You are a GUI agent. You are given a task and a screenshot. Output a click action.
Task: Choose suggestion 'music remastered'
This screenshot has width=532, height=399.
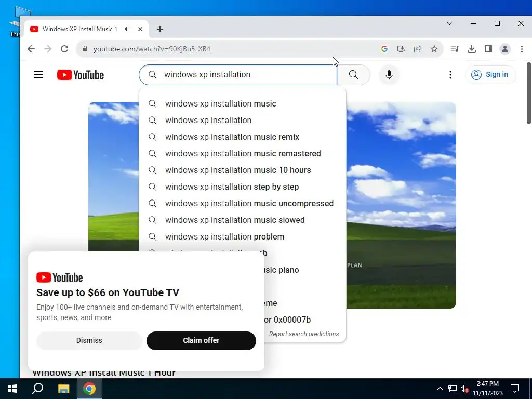pos(243,153)
